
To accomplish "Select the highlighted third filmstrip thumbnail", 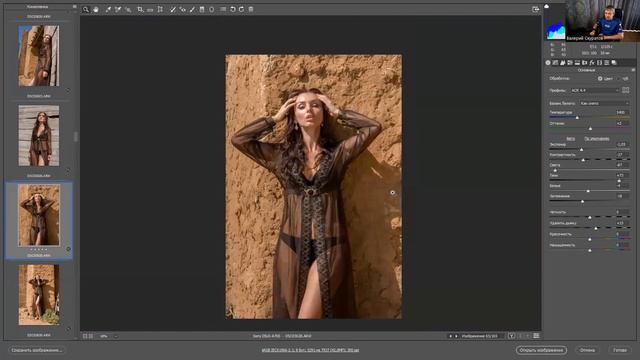I will tap(39, 215).
